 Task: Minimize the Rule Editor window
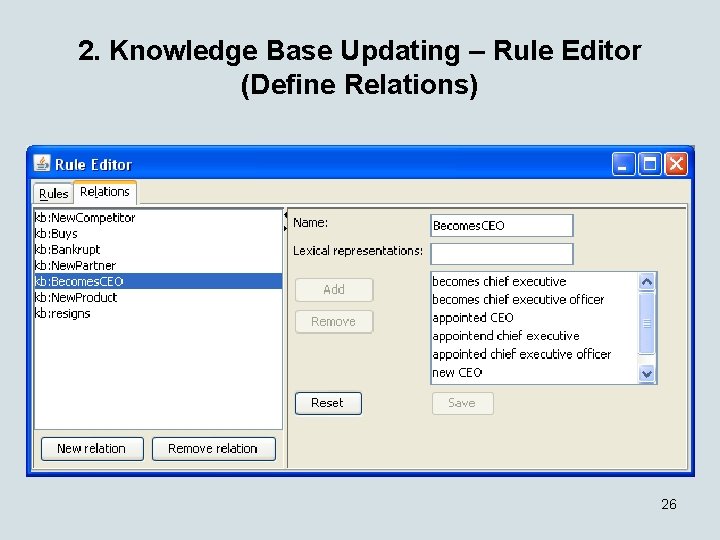pyautogui.click(x=624, y=164)
